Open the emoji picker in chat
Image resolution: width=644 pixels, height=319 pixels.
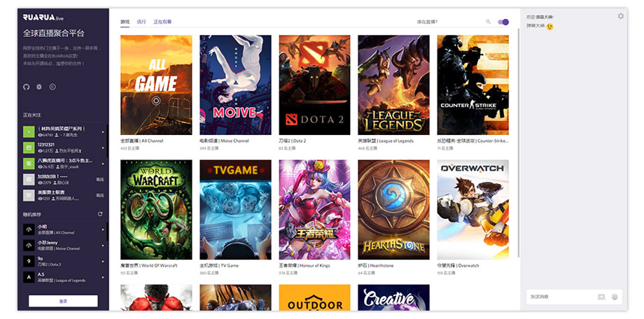pyautogui.click(x=615, y=297)
